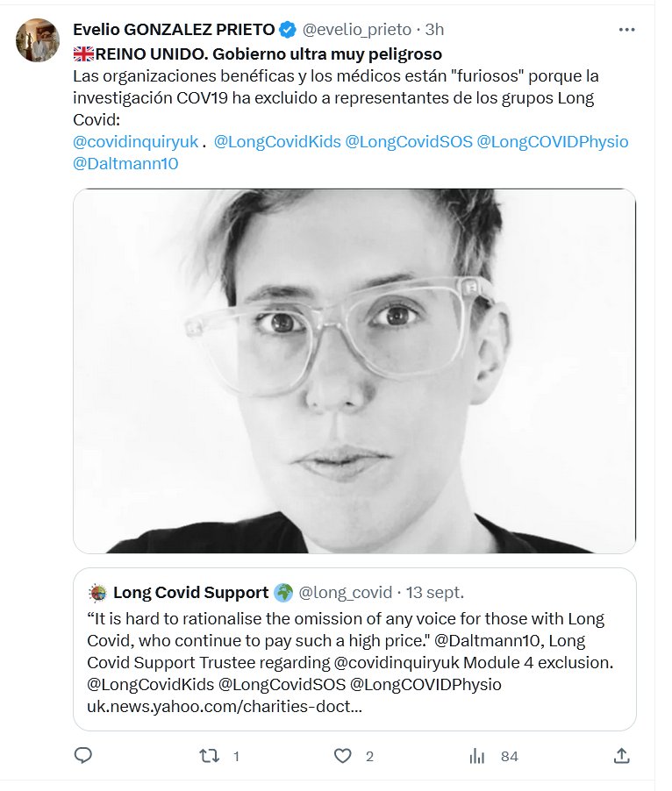Open the 3h tweet timestamp

point(434,30)
